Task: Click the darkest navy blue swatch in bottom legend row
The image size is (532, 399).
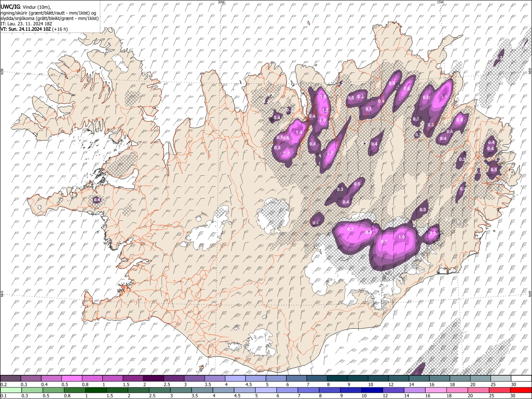Action: click(372, 390)
